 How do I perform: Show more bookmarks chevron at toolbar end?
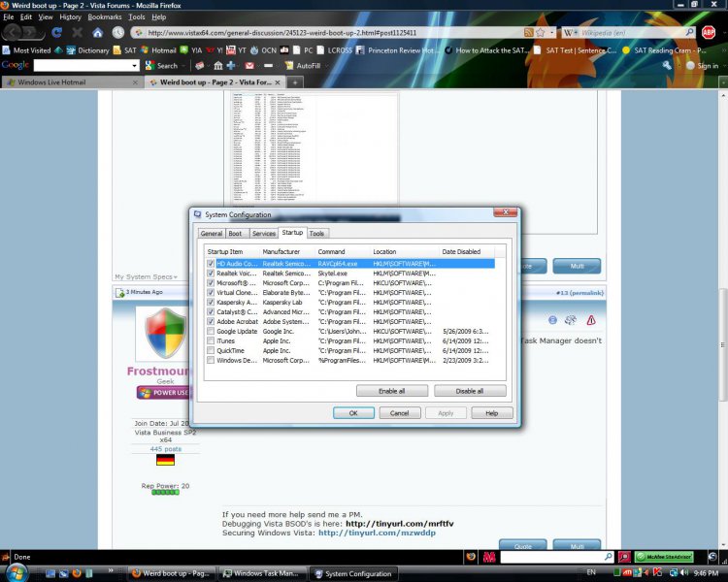coord(723,50)
